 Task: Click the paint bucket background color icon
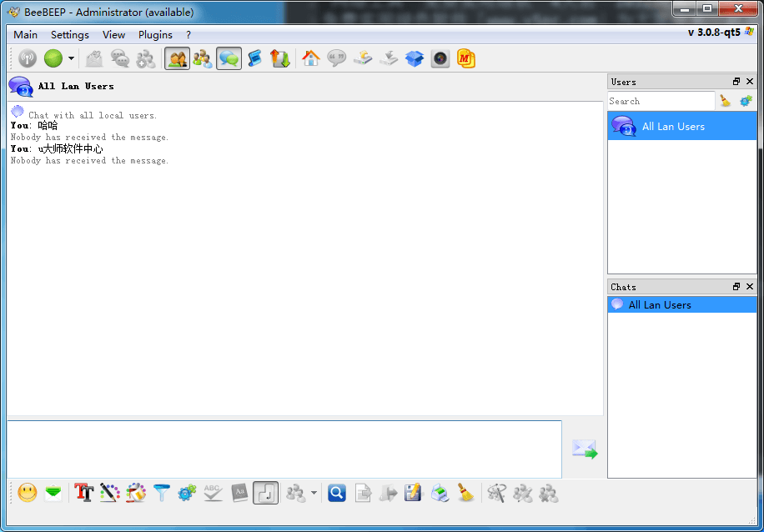135,493
